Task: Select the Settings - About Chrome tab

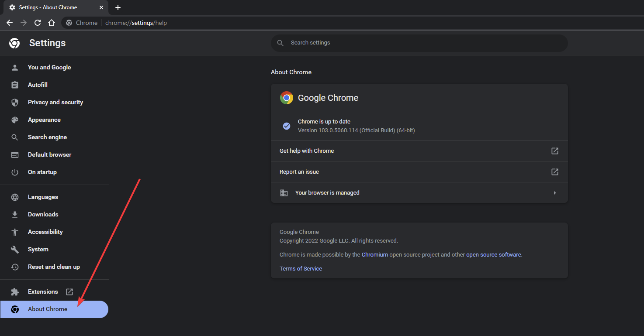Action: (x=56, y=7)
